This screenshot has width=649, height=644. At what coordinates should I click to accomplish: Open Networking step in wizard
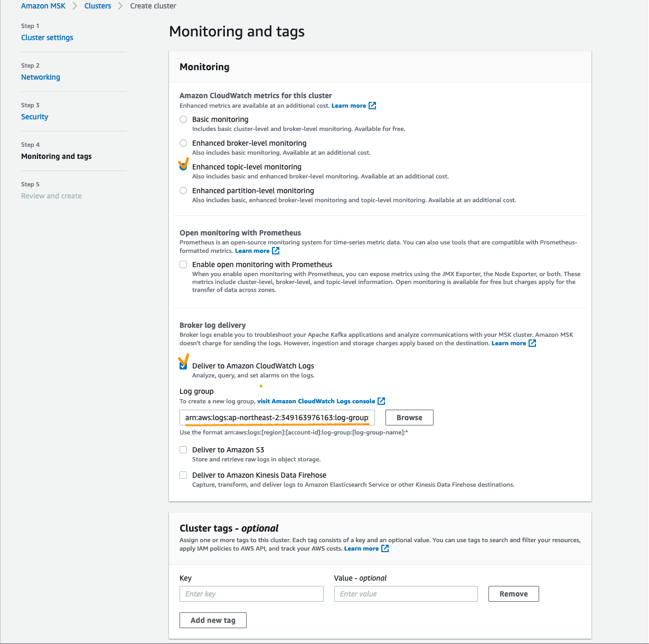click(41, 77)
